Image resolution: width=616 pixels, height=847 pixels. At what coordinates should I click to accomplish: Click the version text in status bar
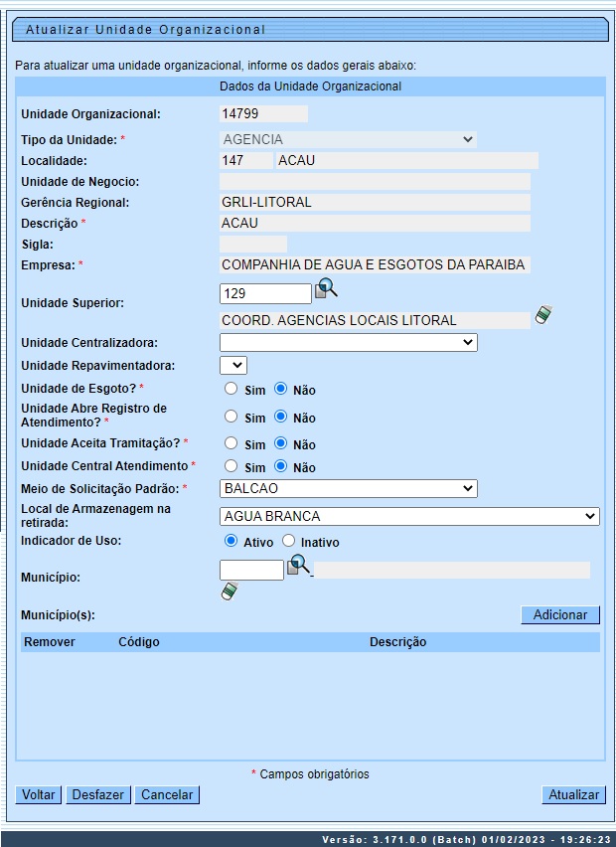pos(466,839)
